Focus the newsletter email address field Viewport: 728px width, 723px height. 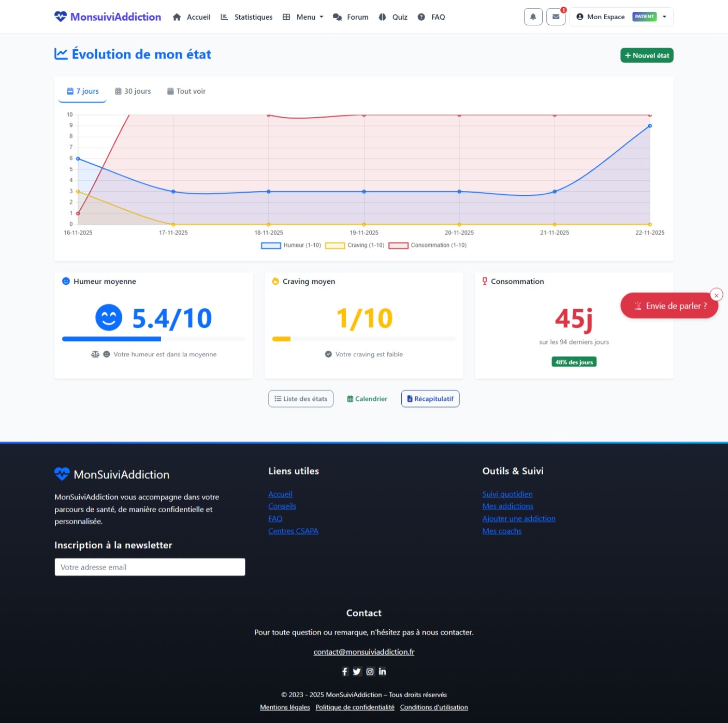150,567
